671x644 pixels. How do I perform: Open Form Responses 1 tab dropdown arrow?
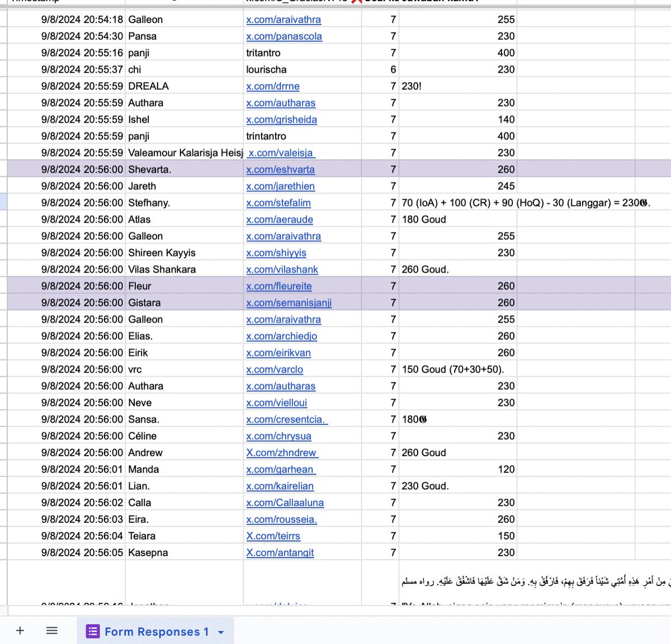tap(221, 632)
